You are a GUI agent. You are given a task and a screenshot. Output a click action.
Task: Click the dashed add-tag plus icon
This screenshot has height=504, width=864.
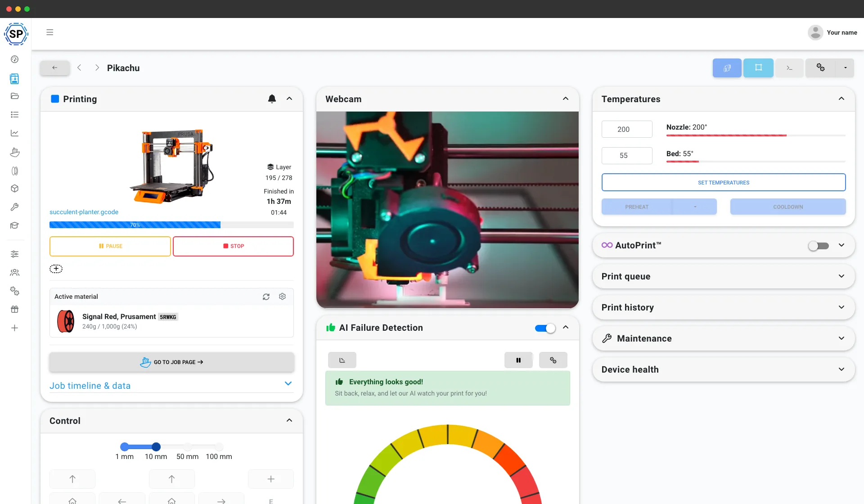tap(56, 269)
